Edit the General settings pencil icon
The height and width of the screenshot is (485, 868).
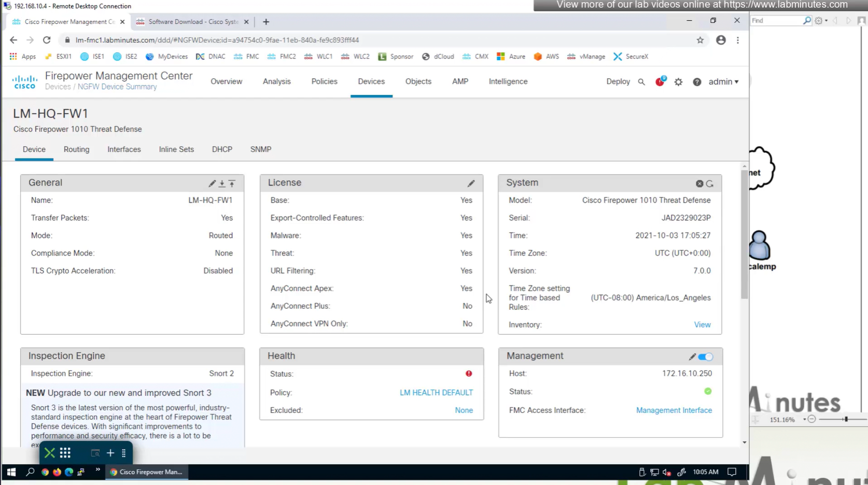tap(212, 183)
